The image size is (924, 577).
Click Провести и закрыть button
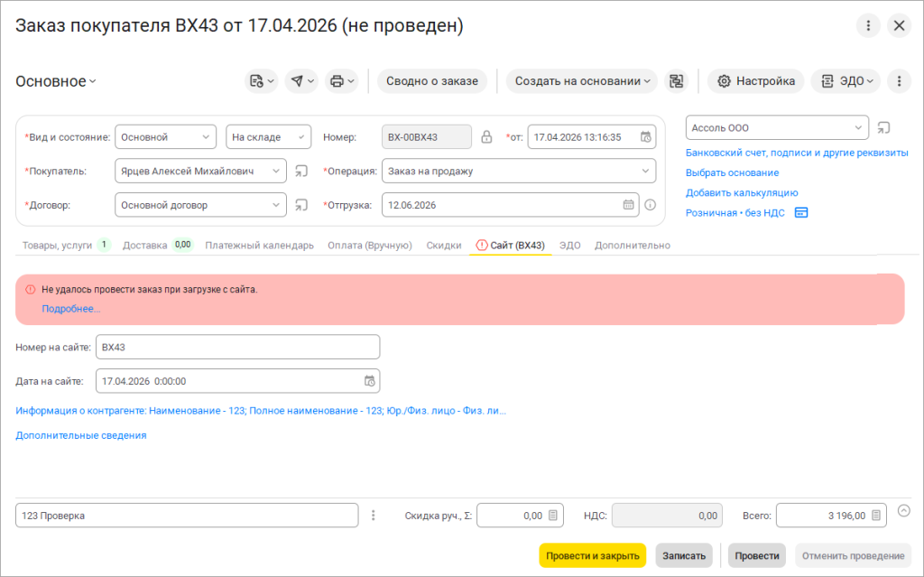click(592, 555)
